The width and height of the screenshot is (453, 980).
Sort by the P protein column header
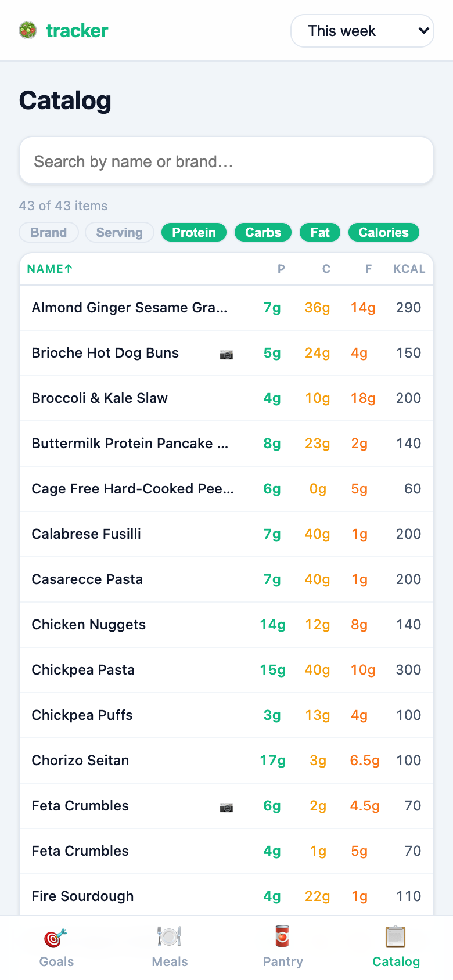pyautogui.click(x=281, y=269)
